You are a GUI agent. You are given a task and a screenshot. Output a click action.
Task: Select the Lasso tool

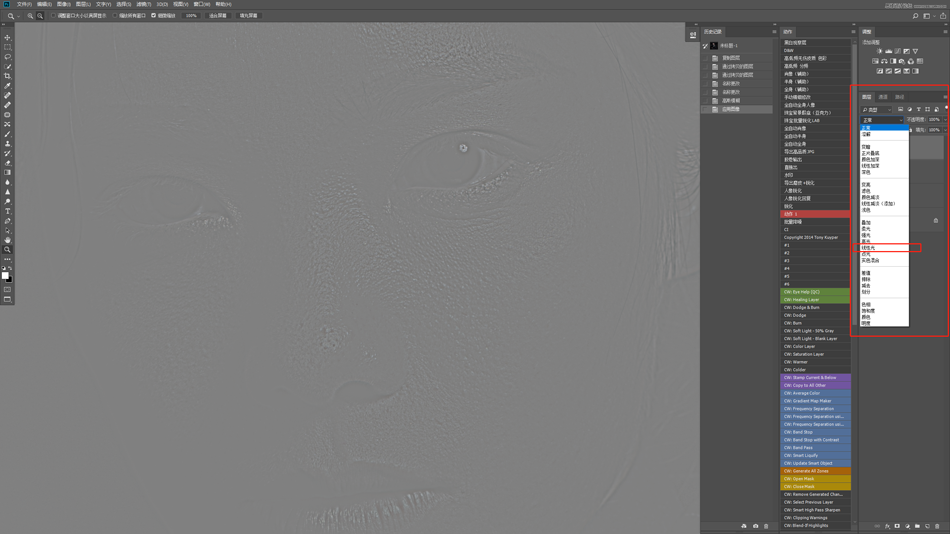pos(7,57)
